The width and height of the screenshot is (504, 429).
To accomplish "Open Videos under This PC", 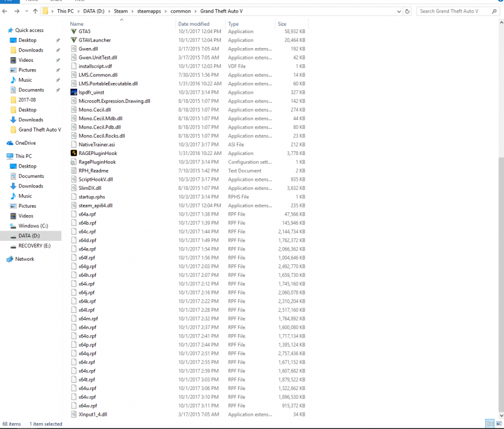I will point(22,216).
